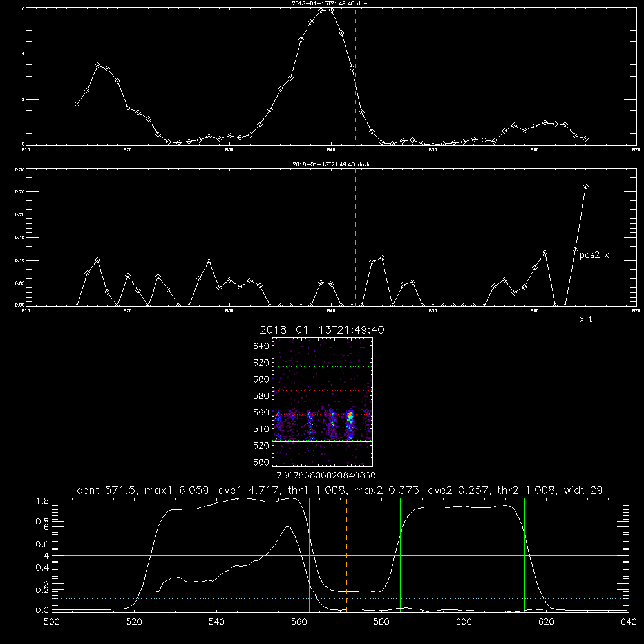This screenshot has height=644, width=644.
Task: Click the bottom plot x-axis label 600
Action: click(x=464, y=622)
